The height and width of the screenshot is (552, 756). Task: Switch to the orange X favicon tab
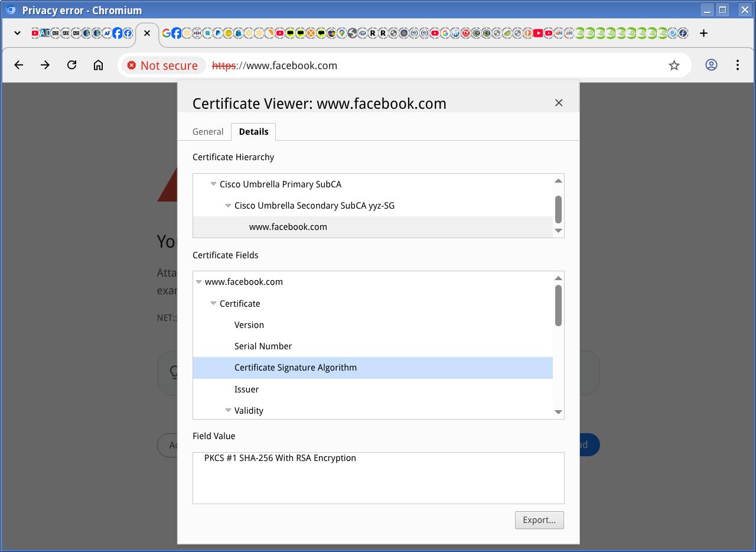click(311, 33)
